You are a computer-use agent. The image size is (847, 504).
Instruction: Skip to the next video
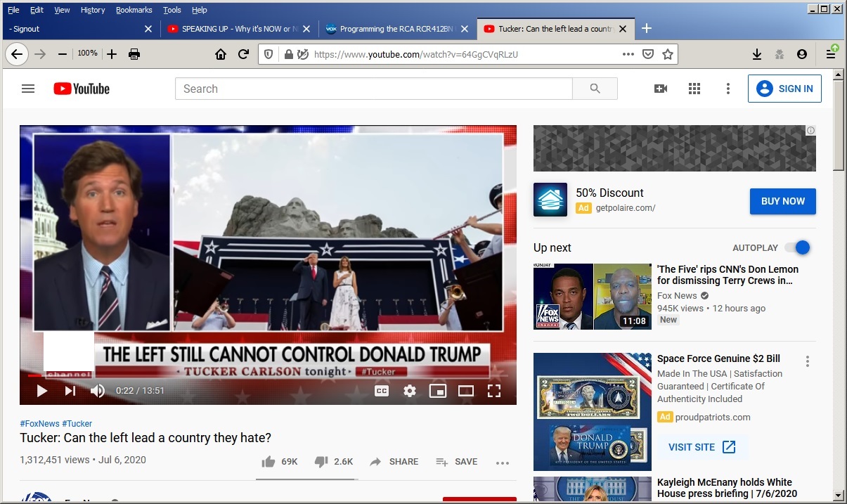point(70,391)
